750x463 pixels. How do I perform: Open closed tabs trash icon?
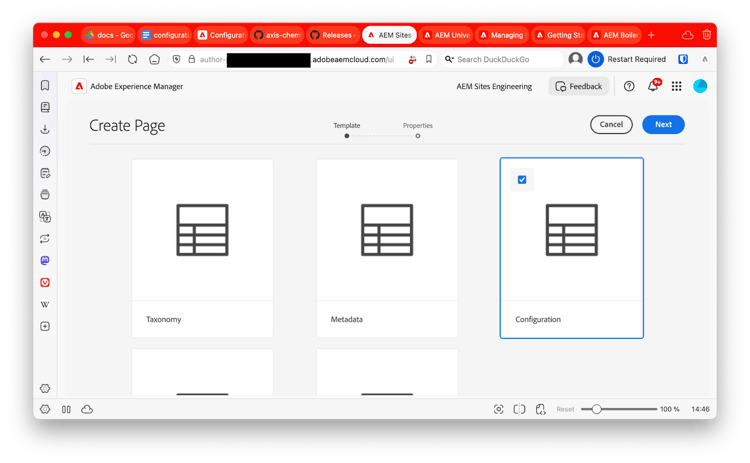point(706,35)
